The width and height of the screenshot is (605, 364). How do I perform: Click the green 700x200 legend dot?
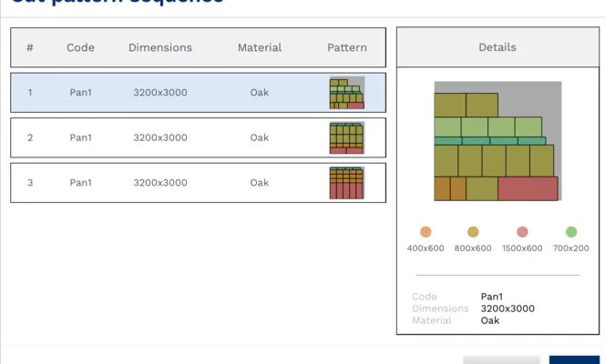click(x=571, y=232)
